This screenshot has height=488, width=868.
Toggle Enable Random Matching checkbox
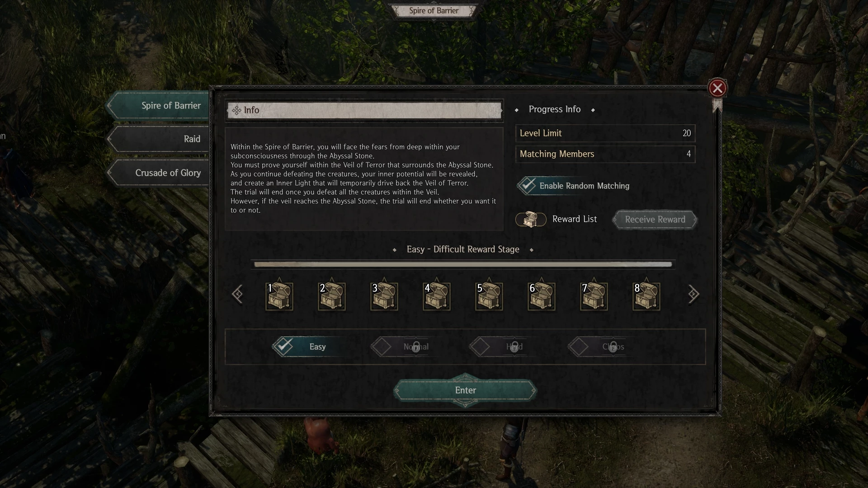527,185
